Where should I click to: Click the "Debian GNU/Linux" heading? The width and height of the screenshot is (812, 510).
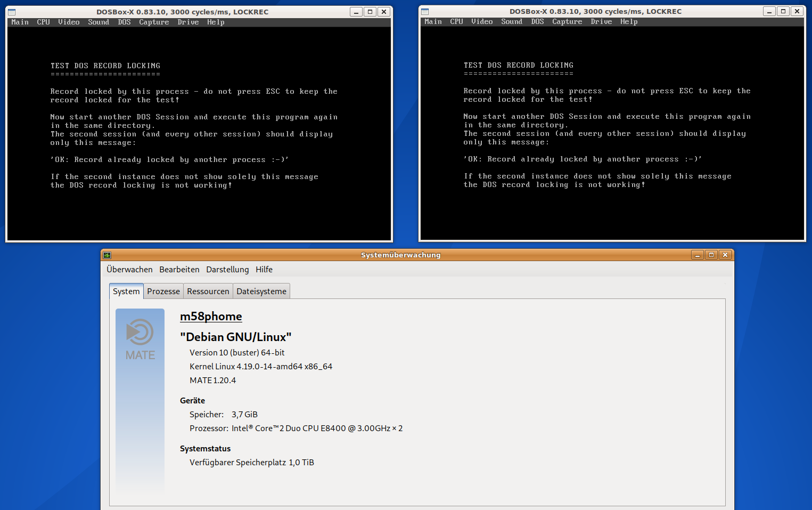(x=236, y=337)
